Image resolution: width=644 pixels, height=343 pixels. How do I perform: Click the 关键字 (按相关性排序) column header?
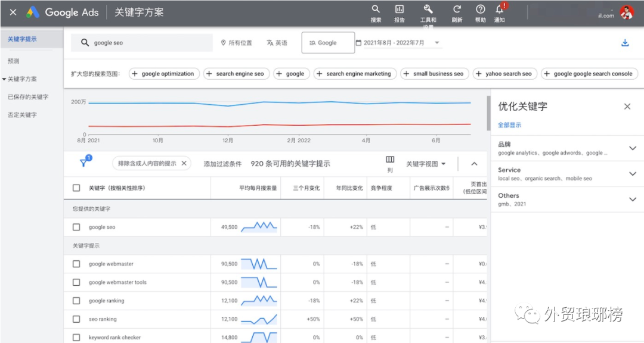pyautogui.click(x=117, y=188)
